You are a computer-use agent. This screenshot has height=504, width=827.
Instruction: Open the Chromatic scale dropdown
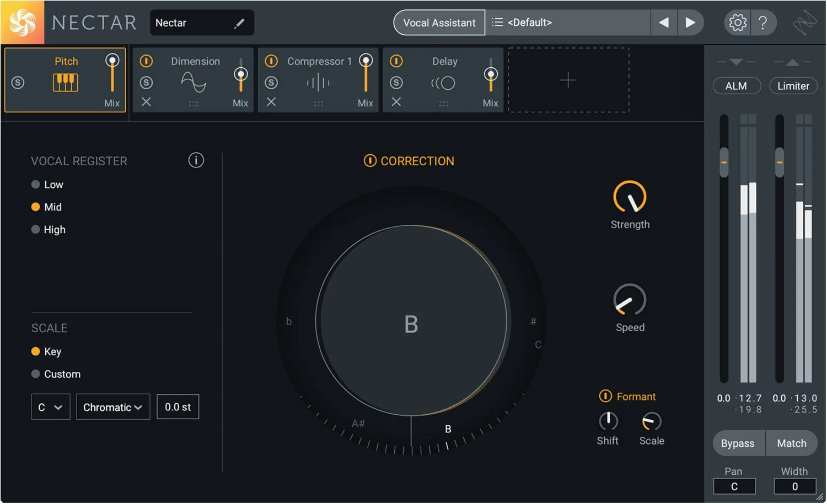(x=112, y=407)
